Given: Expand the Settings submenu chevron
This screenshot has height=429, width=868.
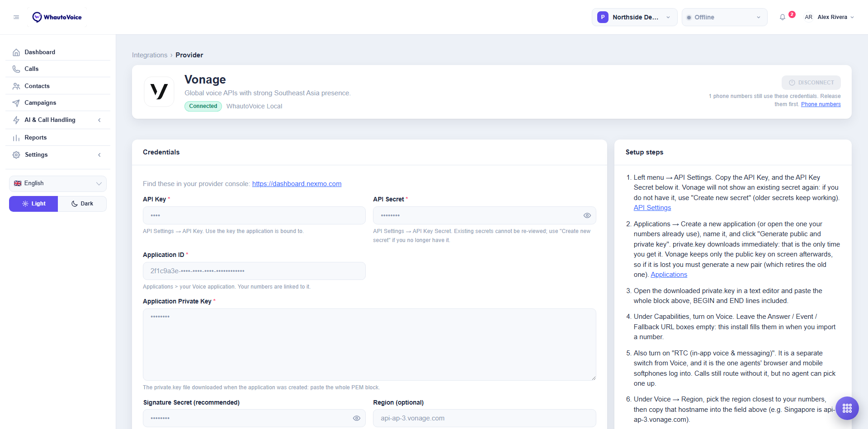Looking at the screenshot, I should click(99, 155).
